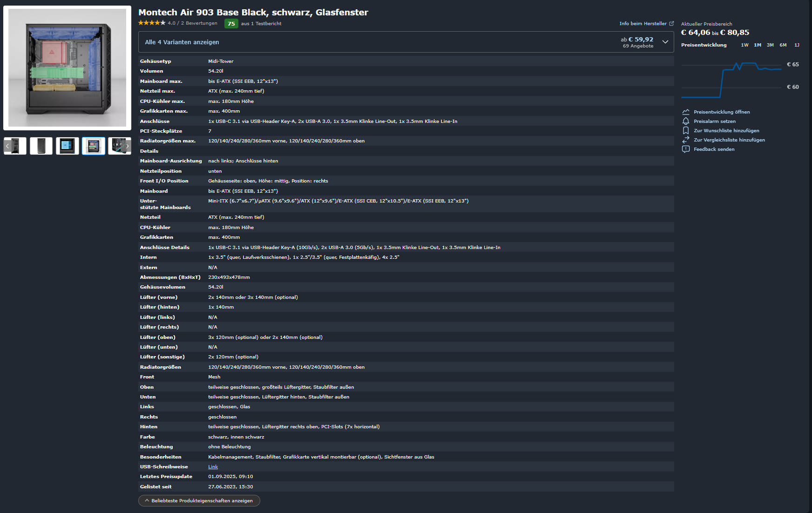The width and height of the screenshot is (812, 513).
Task: Open the 2 Bewertungen reviews link
Action: [199, 23]
